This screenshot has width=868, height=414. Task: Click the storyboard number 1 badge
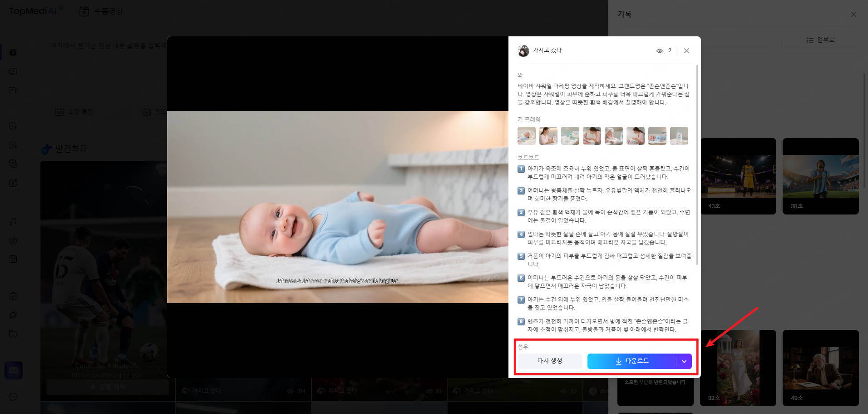pyautogui.click(x=521, y=169)
